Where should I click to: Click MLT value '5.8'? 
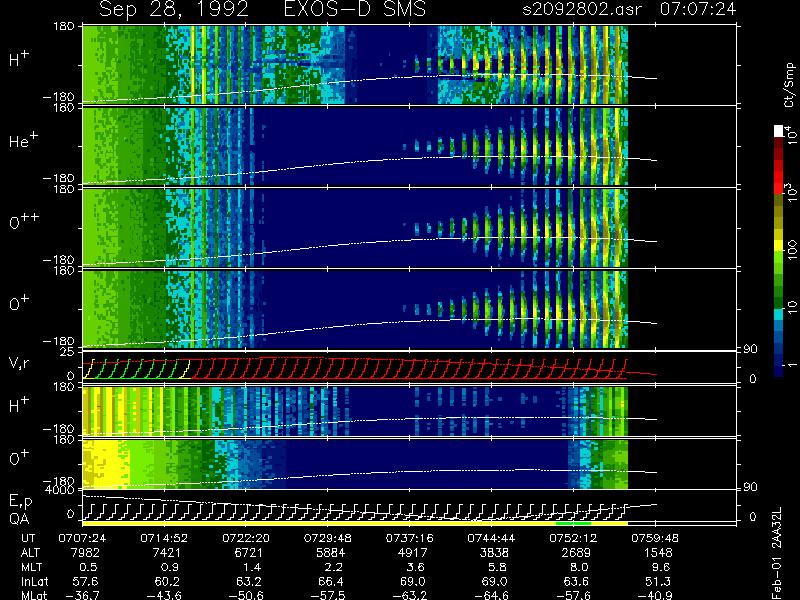[x=497, y=567]
